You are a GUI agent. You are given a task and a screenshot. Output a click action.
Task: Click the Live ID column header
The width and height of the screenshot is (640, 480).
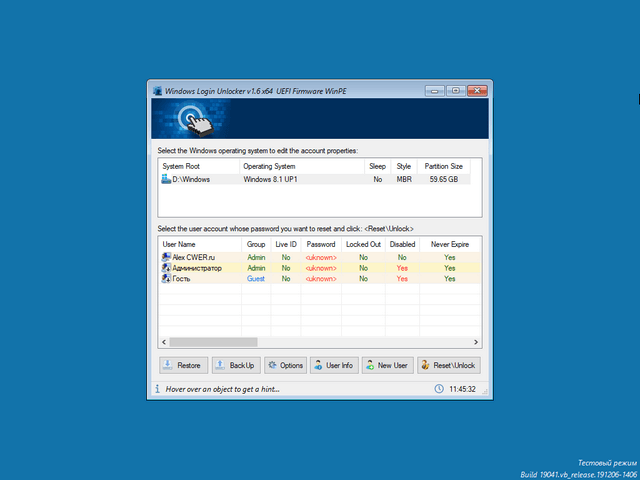pos(286,244)
